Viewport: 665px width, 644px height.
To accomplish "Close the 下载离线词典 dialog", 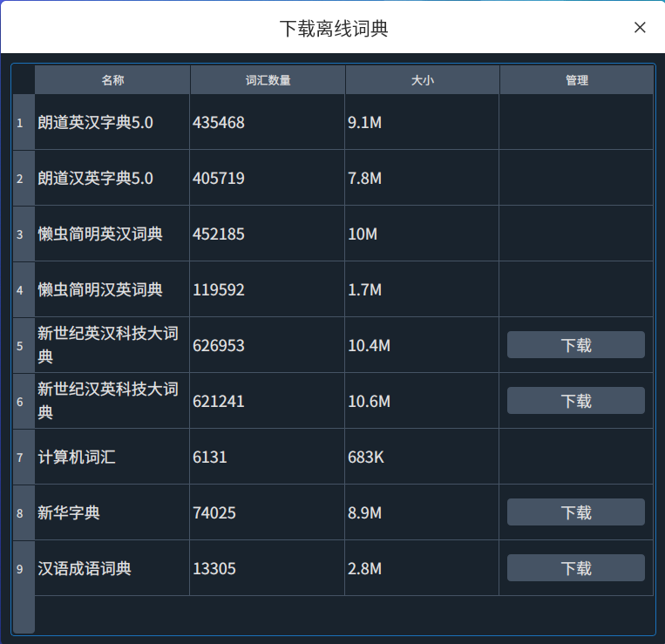I will click(640, 28).
